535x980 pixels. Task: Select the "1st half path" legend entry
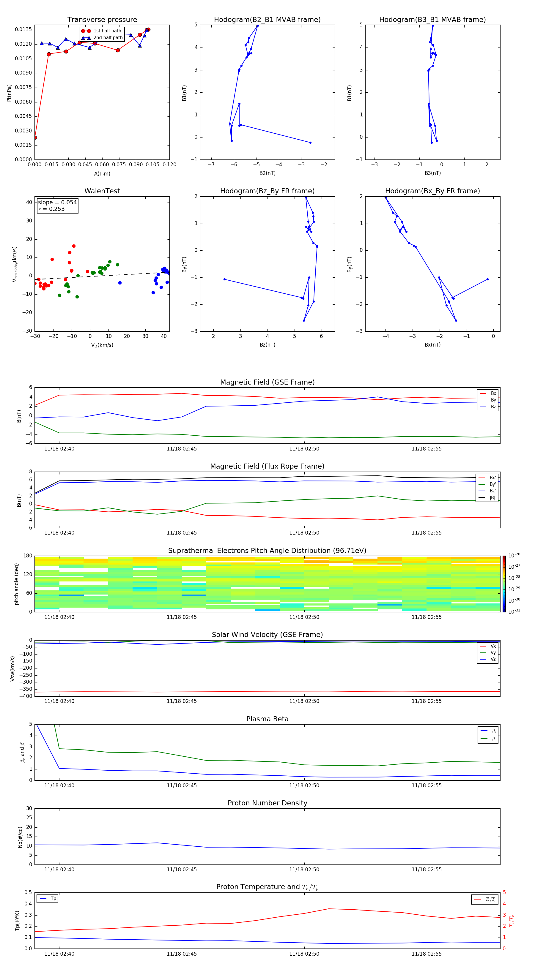[102, 31]
